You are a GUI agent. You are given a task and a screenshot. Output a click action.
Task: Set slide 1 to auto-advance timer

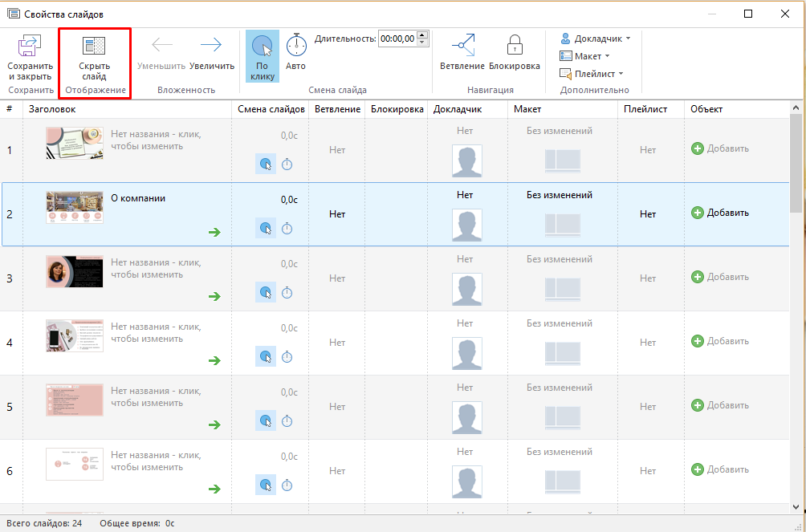tap(287, 164)
